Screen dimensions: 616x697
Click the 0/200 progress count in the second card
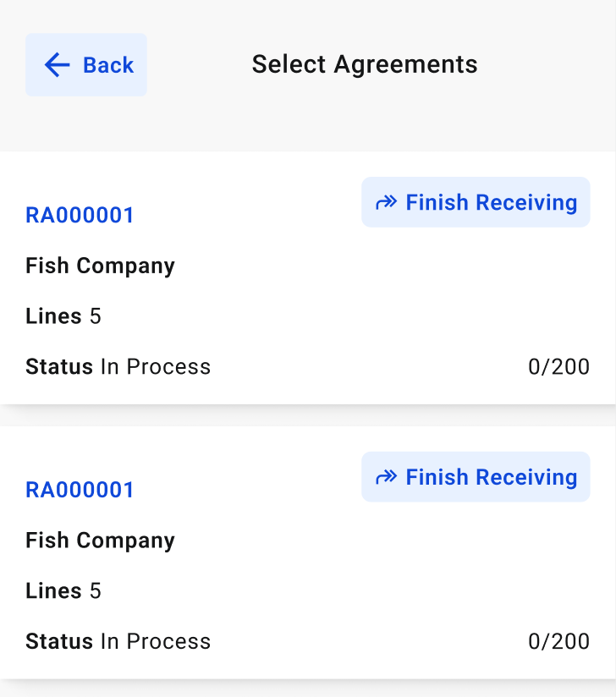point(558,642)
